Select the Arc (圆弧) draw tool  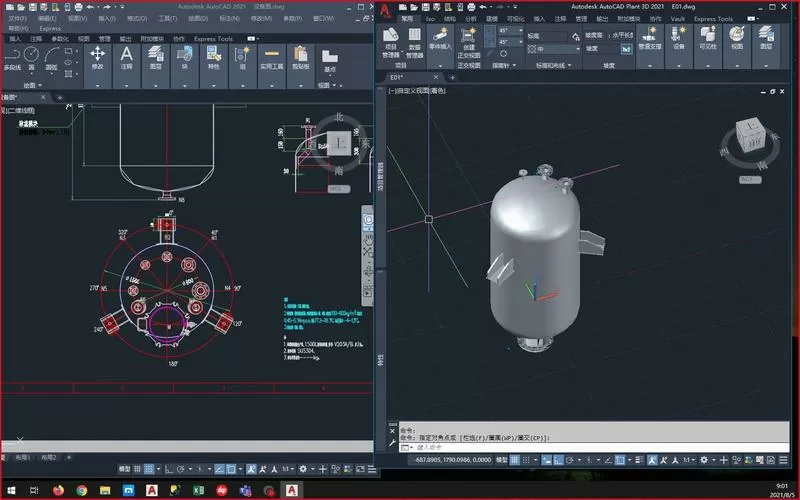click(x=52, y=59)
